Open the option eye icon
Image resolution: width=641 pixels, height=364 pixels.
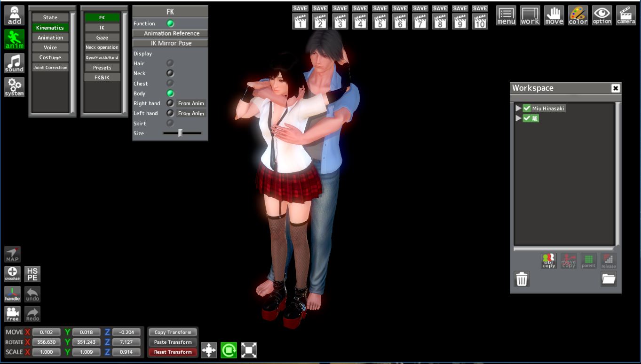601,16
